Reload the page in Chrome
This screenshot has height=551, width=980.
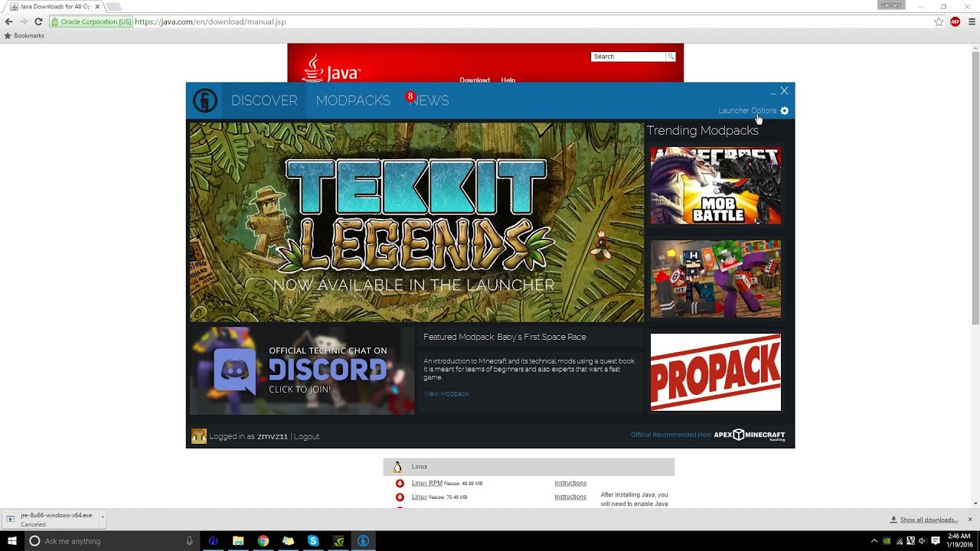[38, 21]
